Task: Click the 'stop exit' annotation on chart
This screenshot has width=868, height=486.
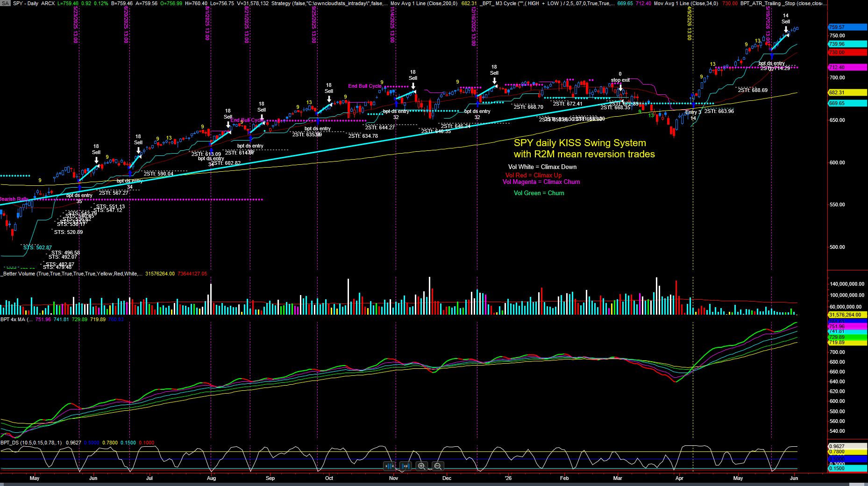Action: click(x=620, y=80)
